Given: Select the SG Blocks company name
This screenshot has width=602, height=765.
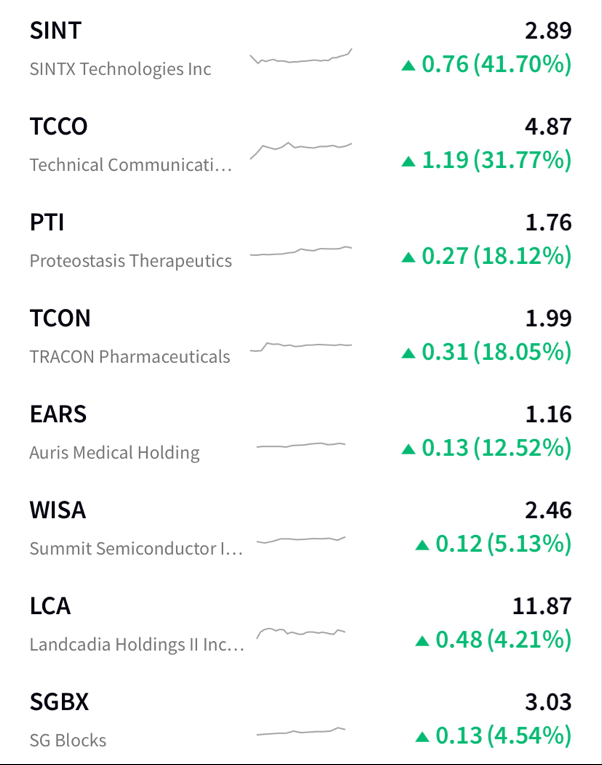Looking at the screenshot, I should point(68,741).
